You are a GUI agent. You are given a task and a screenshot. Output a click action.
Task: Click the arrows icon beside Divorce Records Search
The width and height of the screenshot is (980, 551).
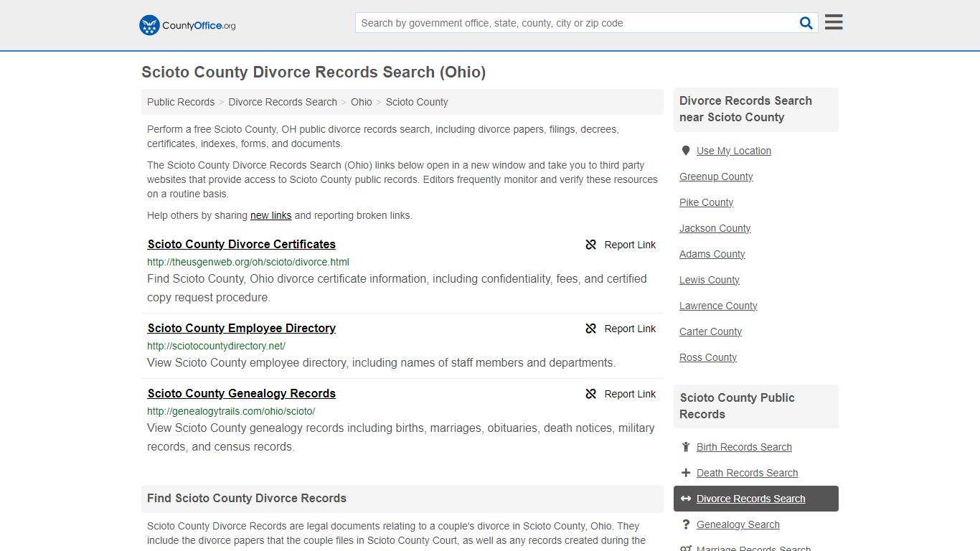tap(686, 499)
